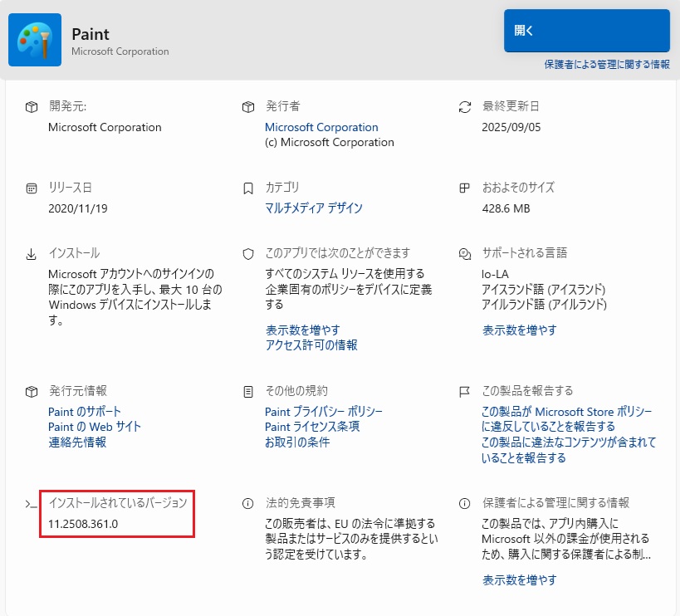The height and width of the screenshot is (616, 680).
Task: Click the download icon next to インストール
Action: (32, 252)
